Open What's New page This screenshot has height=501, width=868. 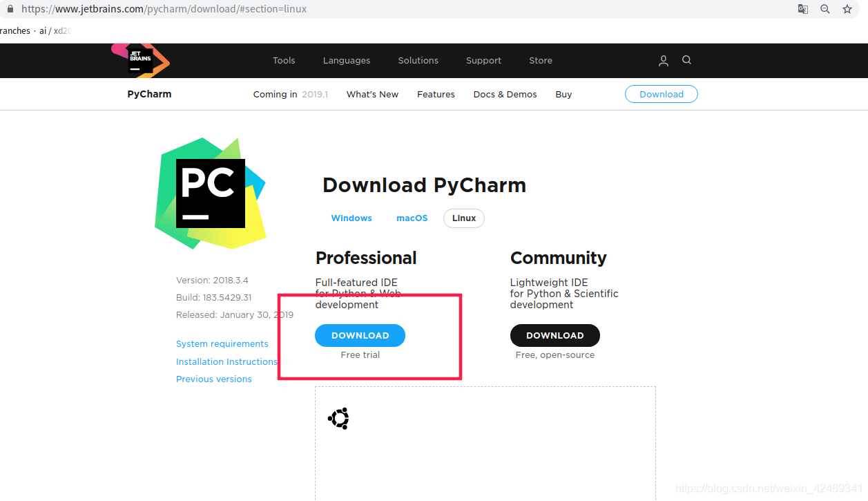pos(372,95)
